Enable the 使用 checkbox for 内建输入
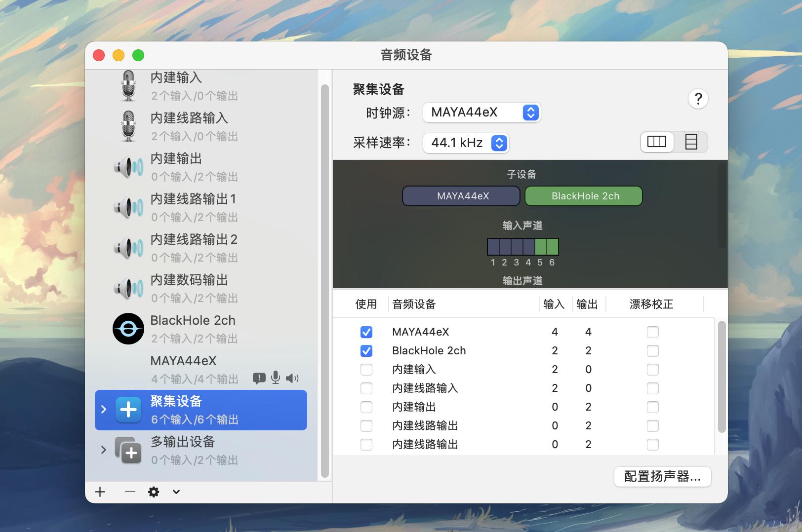The height and width of the screenshot is (532, 802). point(366,369)
